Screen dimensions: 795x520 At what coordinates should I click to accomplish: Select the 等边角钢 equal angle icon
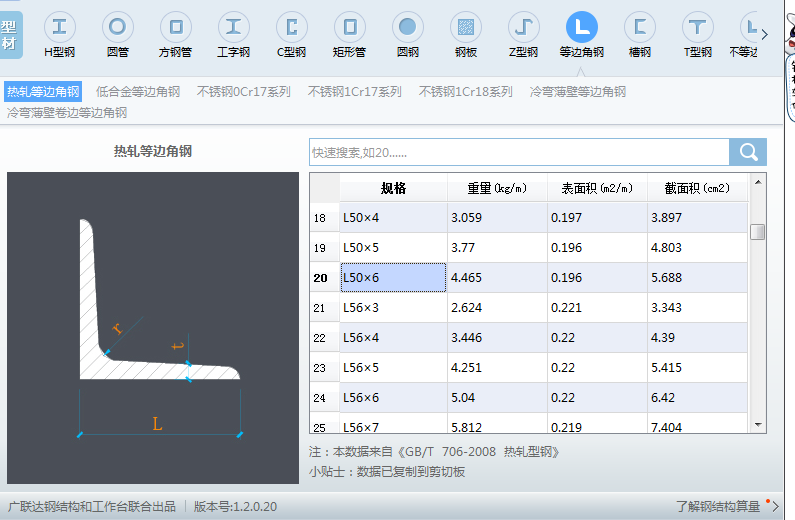coord(582,27)
